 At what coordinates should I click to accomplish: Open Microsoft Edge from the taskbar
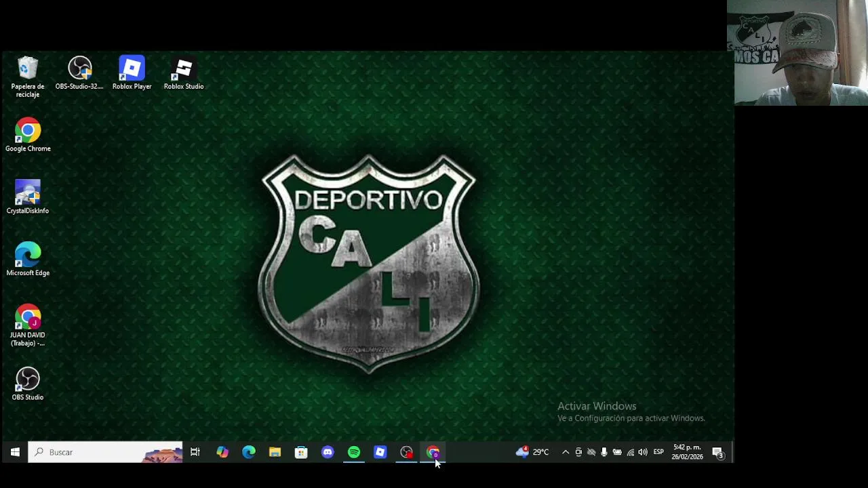249,452
